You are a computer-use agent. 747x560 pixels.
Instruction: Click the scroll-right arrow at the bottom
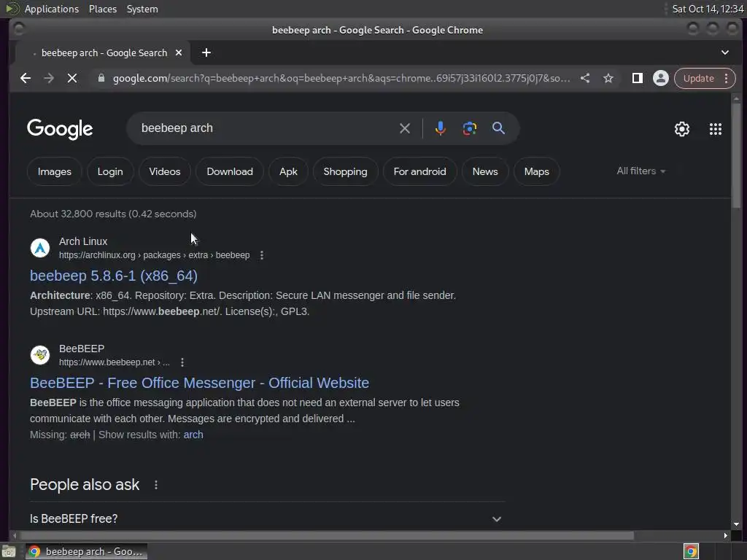click(725, 536)
